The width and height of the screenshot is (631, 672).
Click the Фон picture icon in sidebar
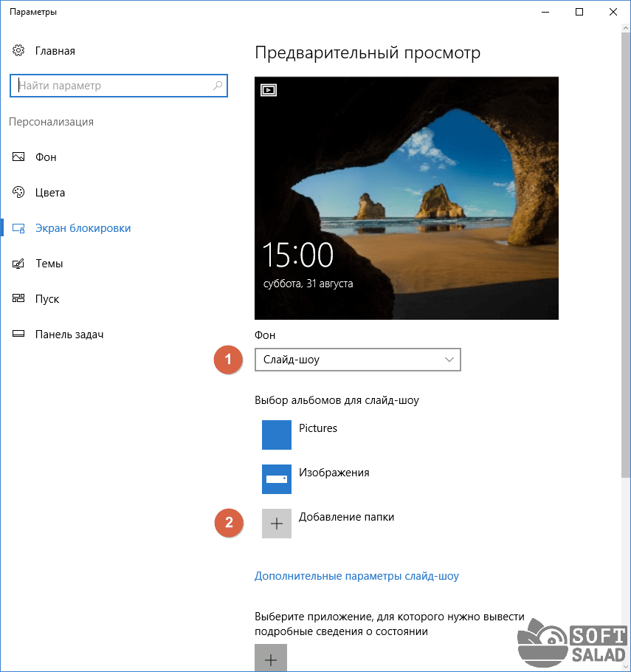click(x=18, y=157)
